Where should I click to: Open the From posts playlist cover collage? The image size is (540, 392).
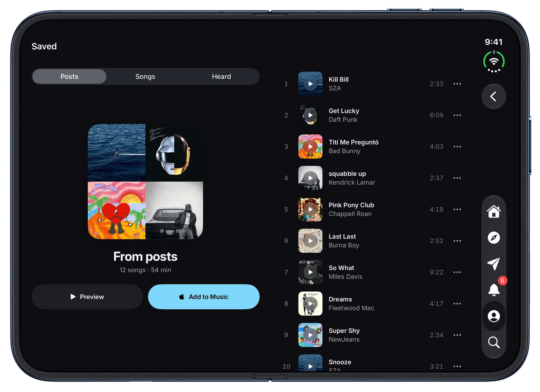pos(145,181)
